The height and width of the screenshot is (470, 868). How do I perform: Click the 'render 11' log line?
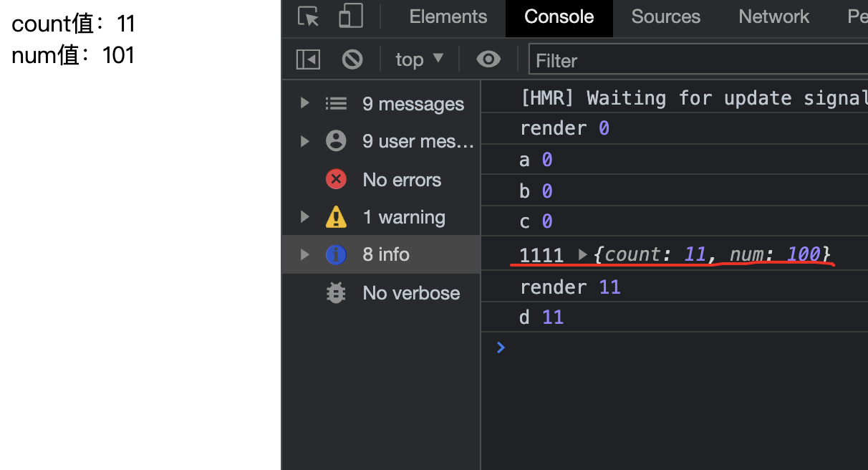(x=674, y=287)
